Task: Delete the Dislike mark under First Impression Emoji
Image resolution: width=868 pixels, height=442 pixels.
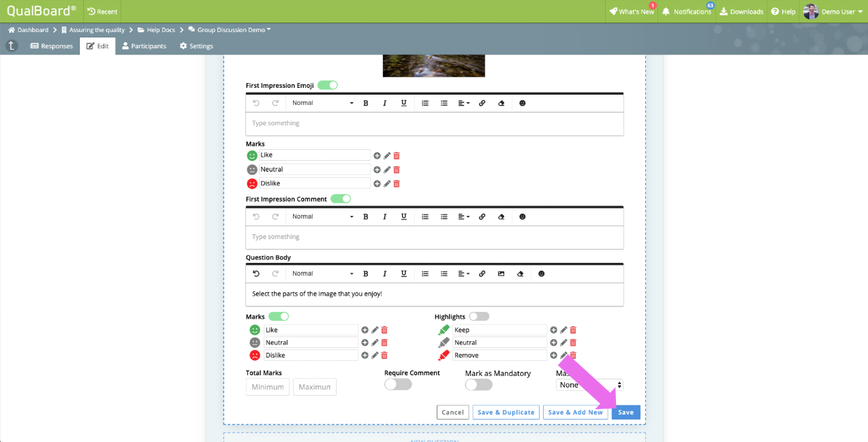Action: [x=397, y=184]
